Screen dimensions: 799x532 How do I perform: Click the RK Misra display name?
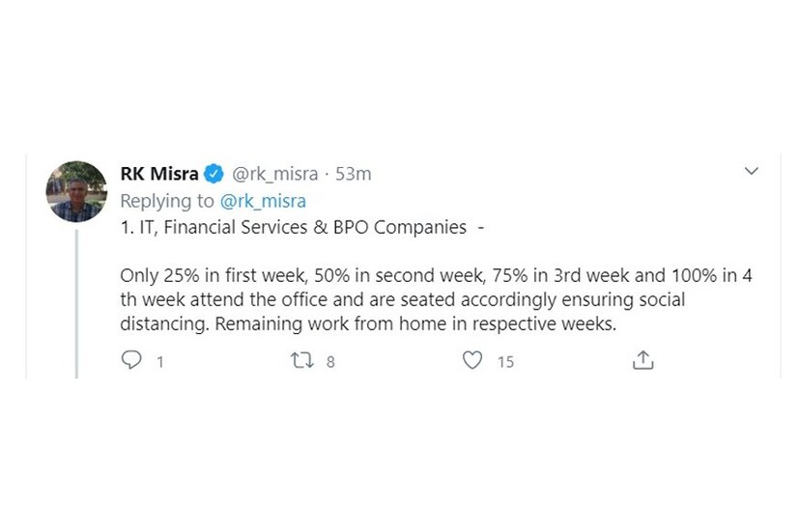pyautogui.click(x=159, y=174)
